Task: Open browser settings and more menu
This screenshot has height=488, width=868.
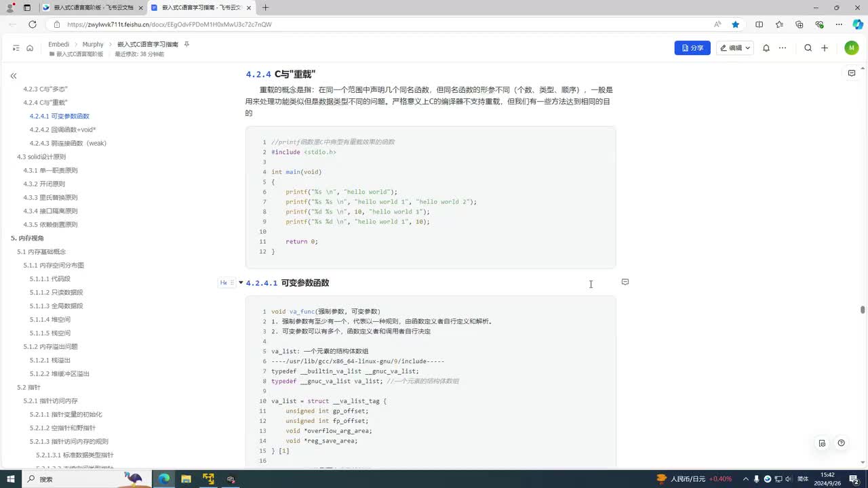Action: [x=840, y=24]
